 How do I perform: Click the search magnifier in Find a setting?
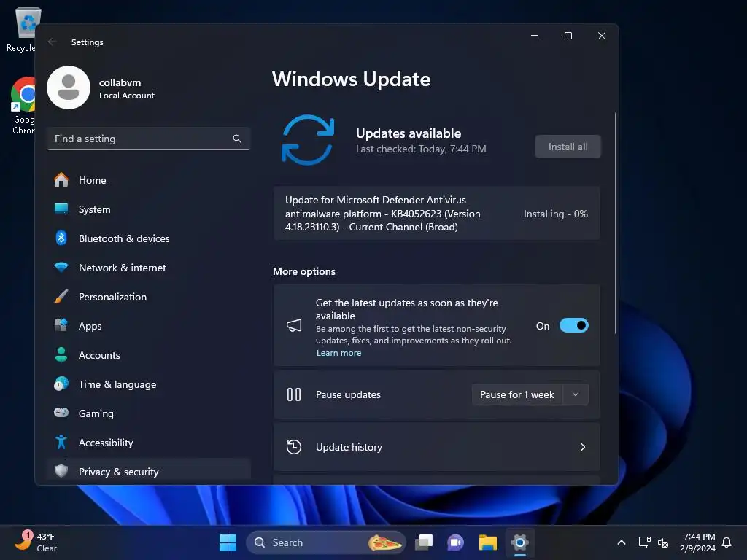tap(237, 139)
